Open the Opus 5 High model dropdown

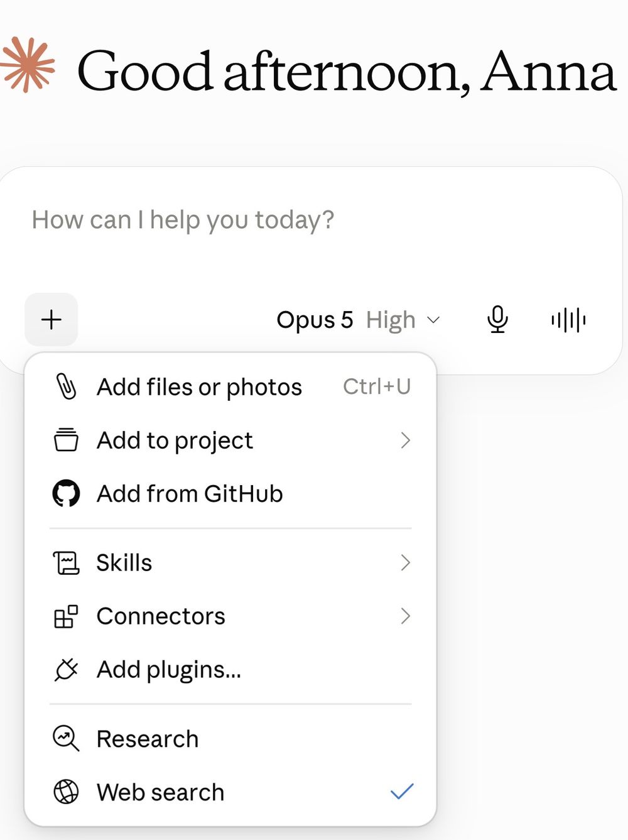tap(358, 320)
